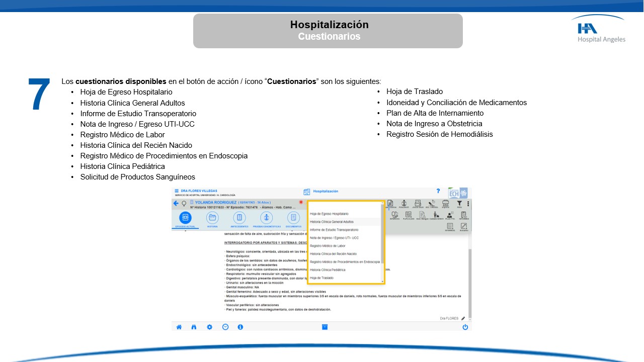Image resolution: width=644 pixels, height=362 pixels.
Task: Select Historia Clínica General Adultos from the list
Action: [x=332, y=222]
